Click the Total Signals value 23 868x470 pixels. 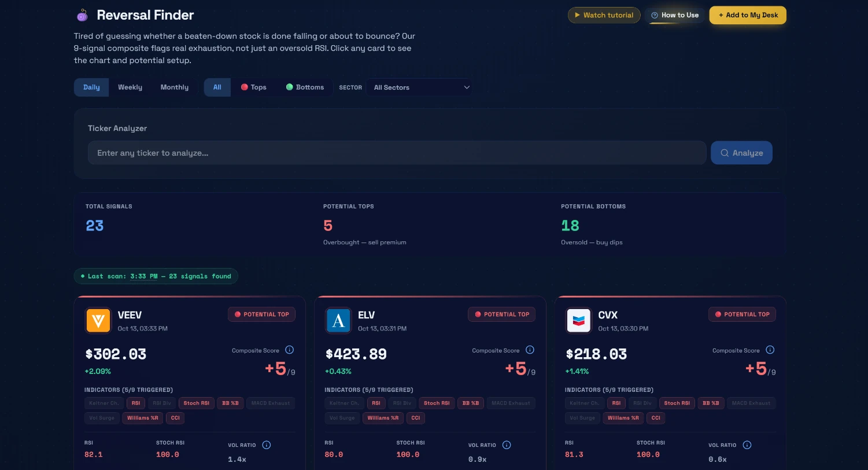click(x=95, y=226)
